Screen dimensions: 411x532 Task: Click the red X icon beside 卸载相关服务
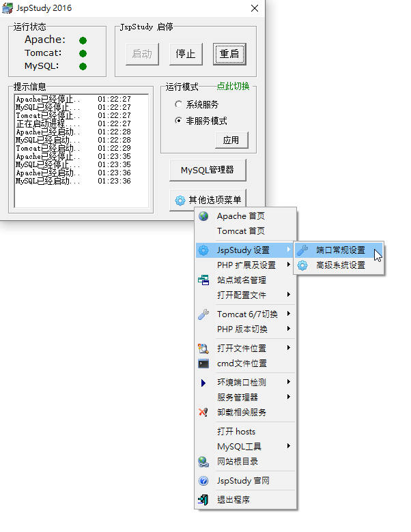pos(203,413)
